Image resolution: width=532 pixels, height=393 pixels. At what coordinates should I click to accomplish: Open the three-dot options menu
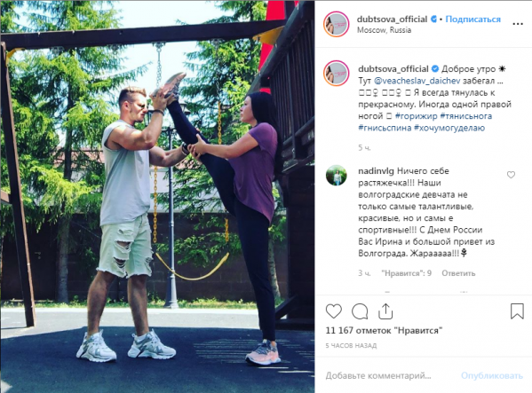tap(518, 24)
